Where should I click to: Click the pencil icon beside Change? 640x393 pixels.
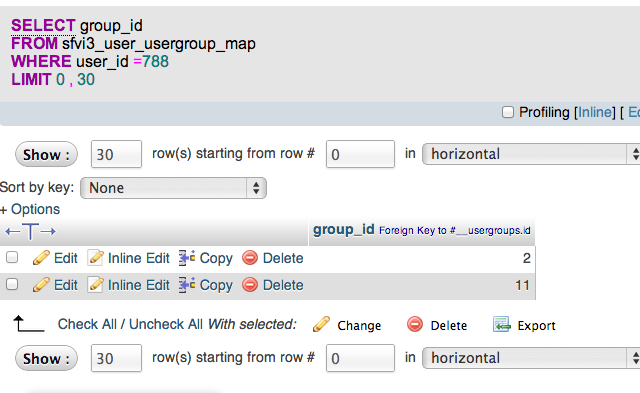pos(321,324)
